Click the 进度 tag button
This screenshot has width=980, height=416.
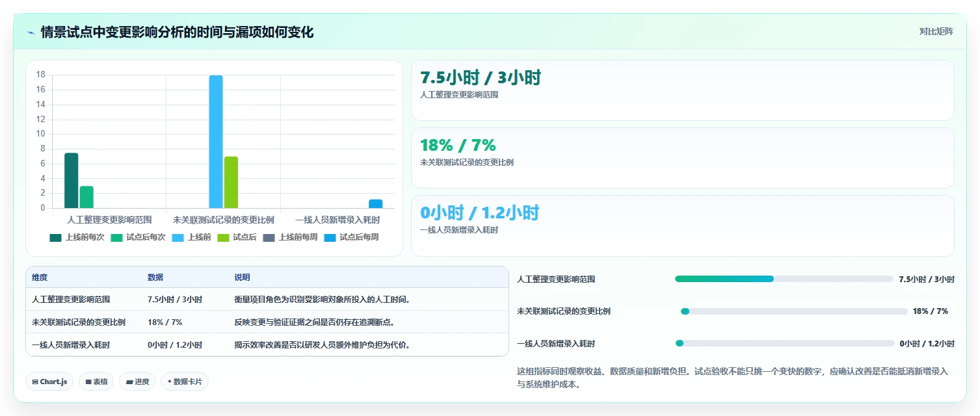[x=137, y=382]
